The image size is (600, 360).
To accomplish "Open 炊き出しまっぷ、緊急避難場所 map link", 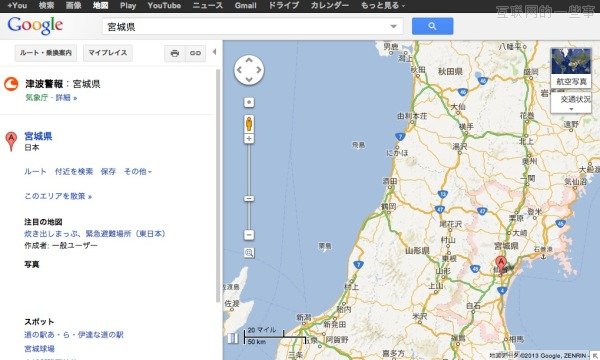I will 95,233.
